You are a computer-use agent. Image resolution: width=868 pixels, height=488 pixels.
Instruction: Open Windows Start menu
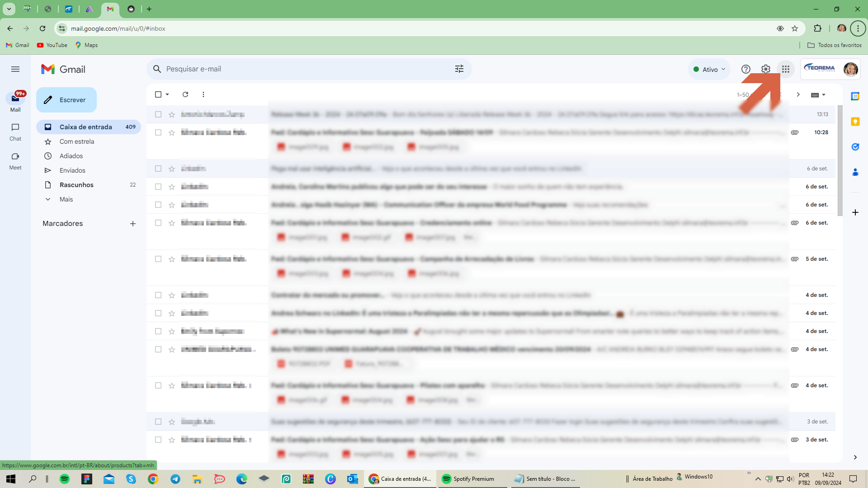coord(11,479)
